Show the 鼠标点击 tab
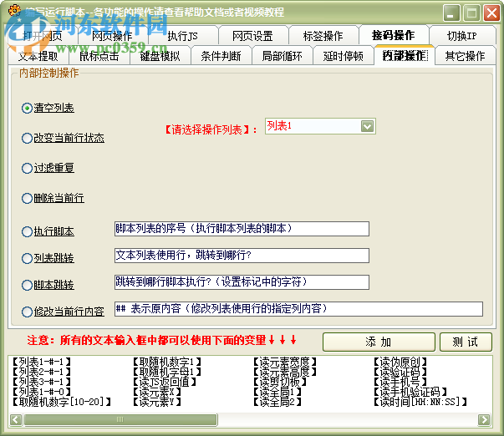The image size is (504, 436). [x=99, y=56]
